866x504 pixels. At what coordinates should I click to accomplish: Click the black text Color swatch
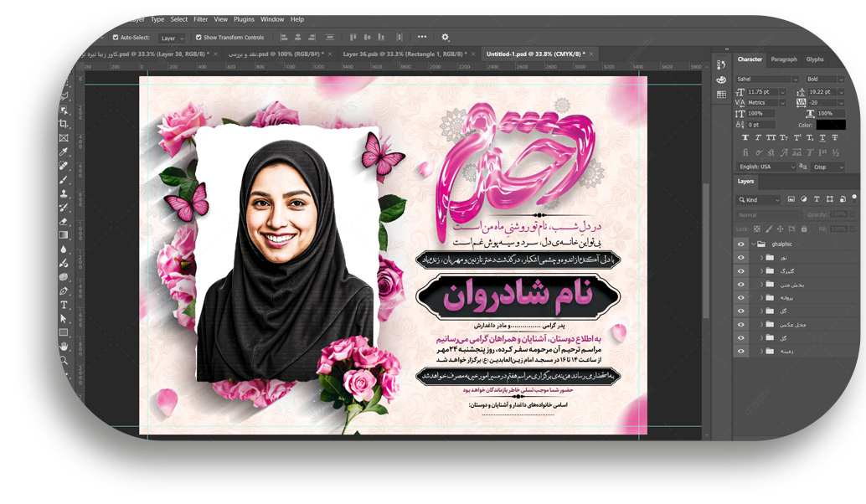click(x=831, y=125)
